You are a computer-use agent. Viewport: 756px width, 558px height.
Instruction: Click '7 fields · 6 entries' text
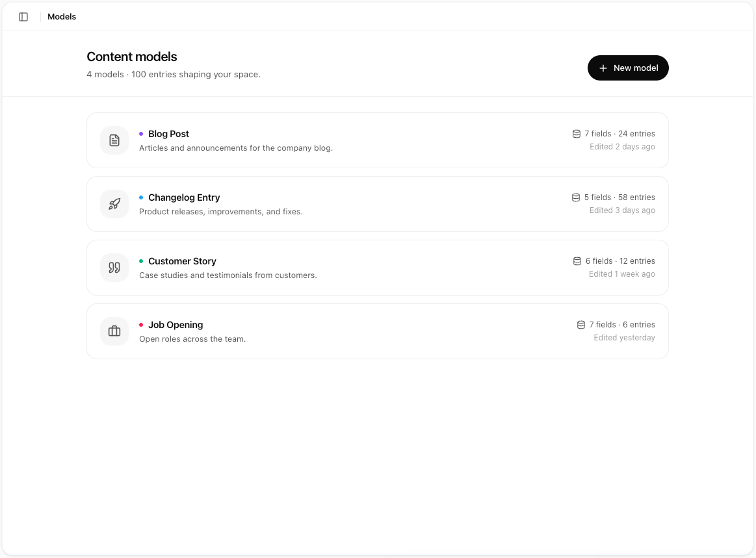point(622,324)
